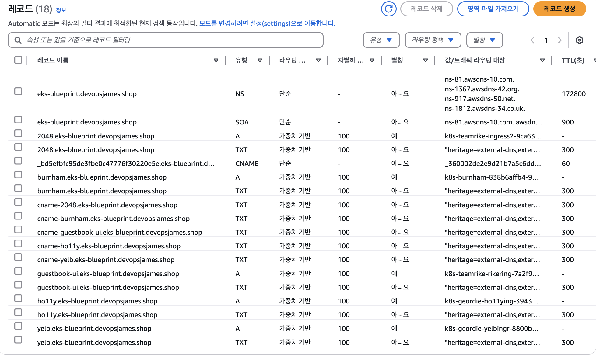607x364 pixels.
Task: Sort by the 값/트래픽 라우팅 대상 column arrow
Action: [x=542, y=61]
